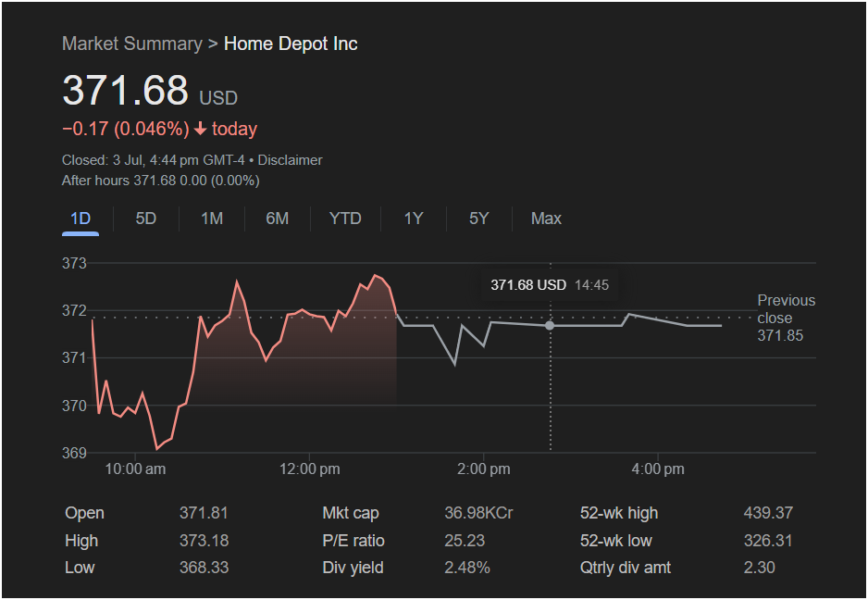Switch to the 1Y chart tab
The height and width of the screenshot is (600, 868).
(414, 219)
